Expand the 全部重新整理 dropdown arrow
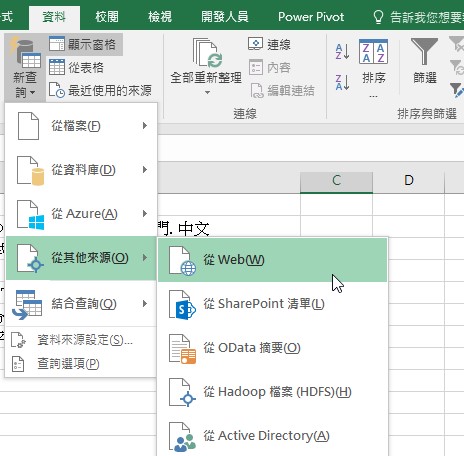464x456 pixels. point(207,92)
